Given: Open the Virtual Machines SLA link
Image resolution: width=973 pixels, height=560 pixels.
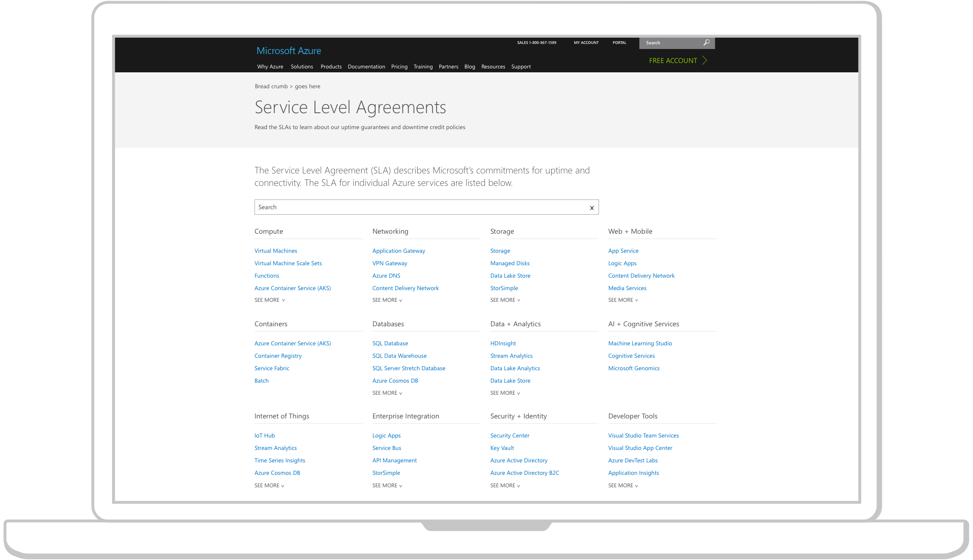Looking at the screenshot, I should [x=276, y=251].
